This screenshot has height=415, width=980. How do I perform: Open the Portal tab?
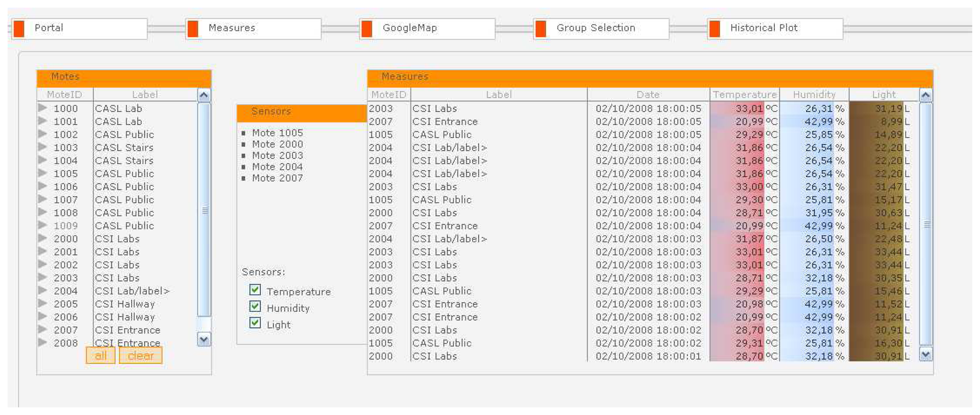click(x=80, y=29)
